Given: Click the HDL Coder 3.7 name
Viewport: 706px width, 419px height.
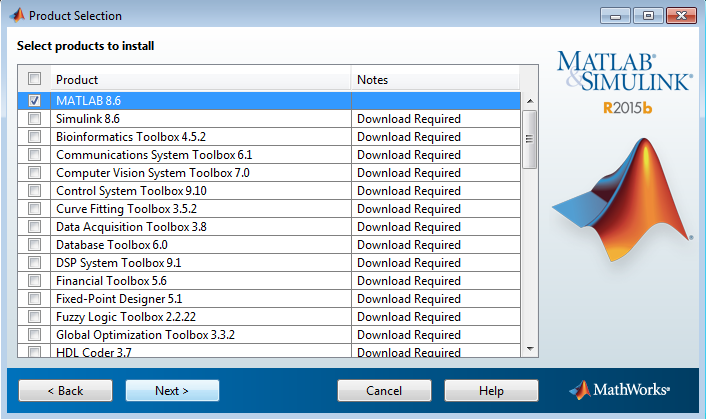Looking at the screenshot, I should coord(94,352).
